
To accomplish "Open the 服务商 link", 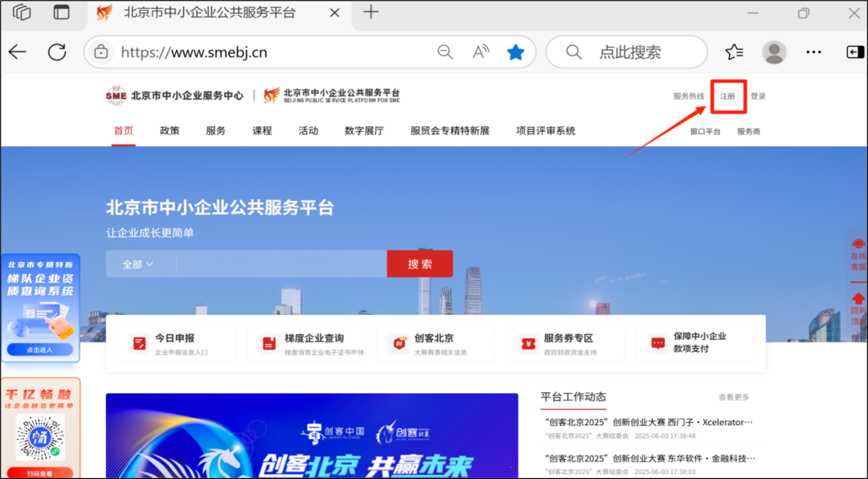I will coord(748,131).
